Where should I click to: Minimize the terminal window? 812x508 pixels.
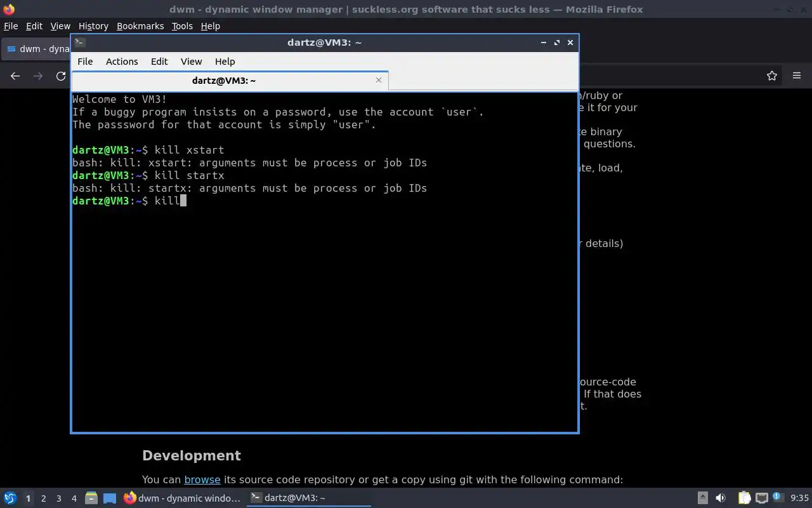544,43
